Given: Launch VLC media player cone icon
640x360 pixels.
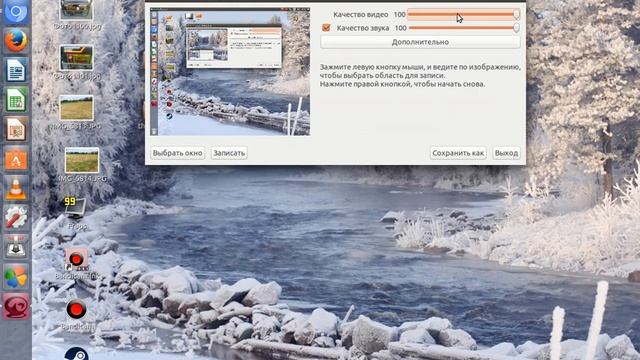Looking at the screenshot, I should tap(16, 189).
